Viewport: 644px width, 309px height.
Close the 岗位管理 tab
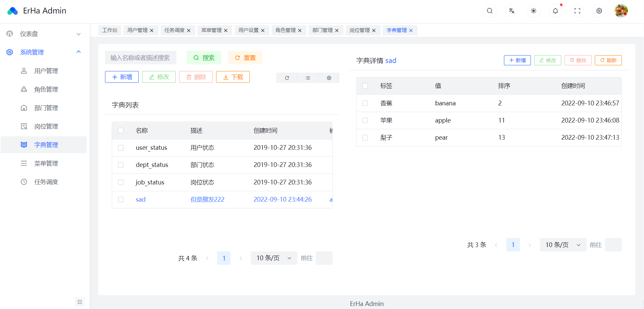click(x=374, y=30)
